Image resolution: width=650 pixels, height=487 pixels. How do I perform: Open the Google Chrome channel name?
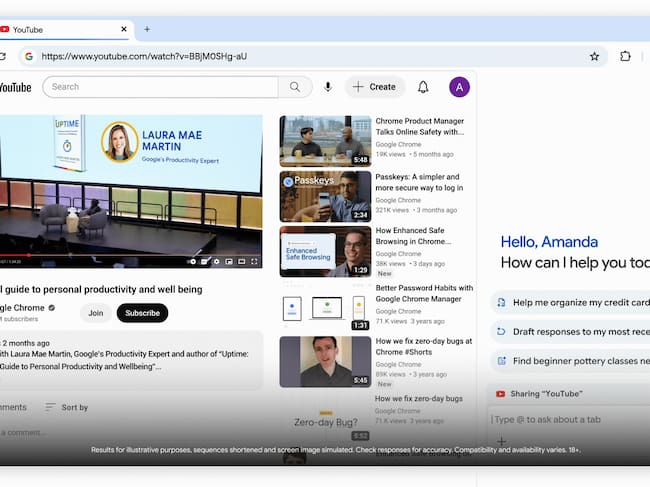coord(22,308)
